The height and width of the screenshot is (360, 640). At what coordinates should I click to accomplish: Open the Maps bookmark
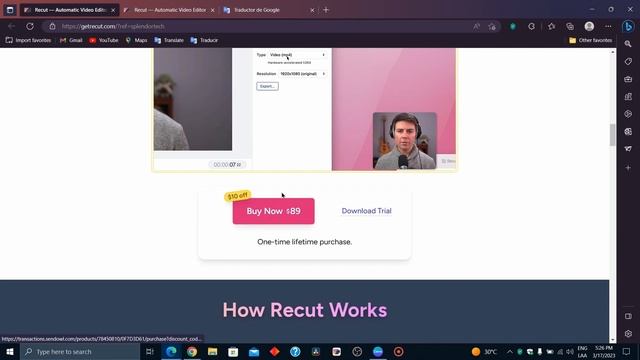(136, 40)
